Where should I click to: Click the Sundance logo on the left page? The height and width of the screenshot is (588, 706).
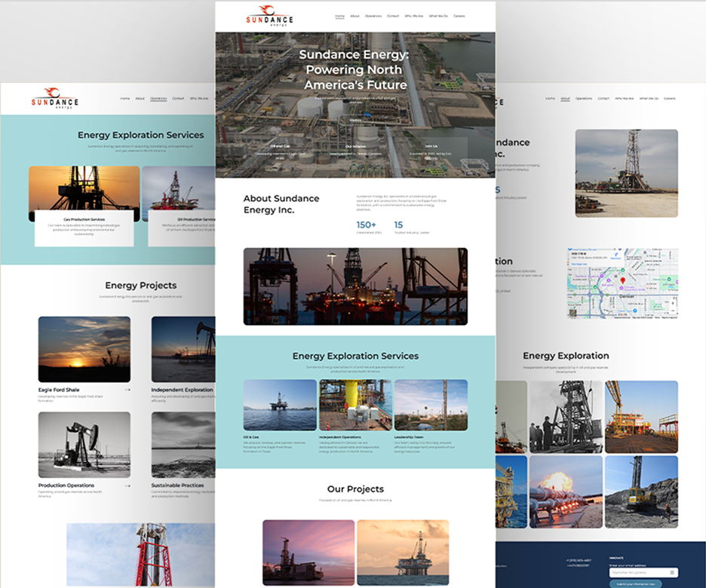(x=54, y=98)
